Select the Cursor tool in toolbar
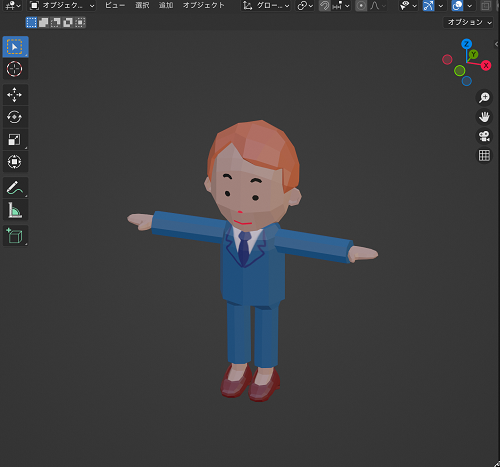Image resolution: width=500 pixels, height=467 pixels. click(15, 69)
